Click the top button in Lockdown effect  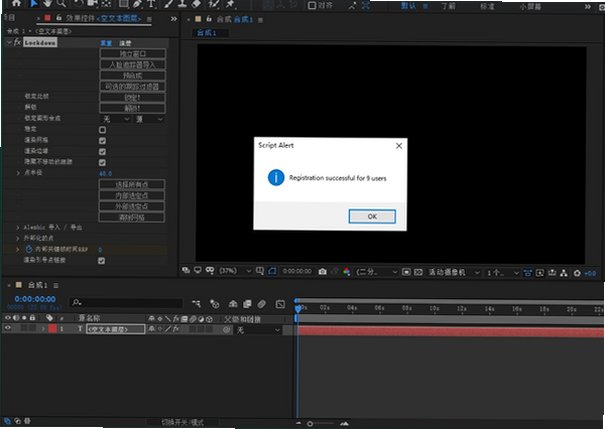133,54
